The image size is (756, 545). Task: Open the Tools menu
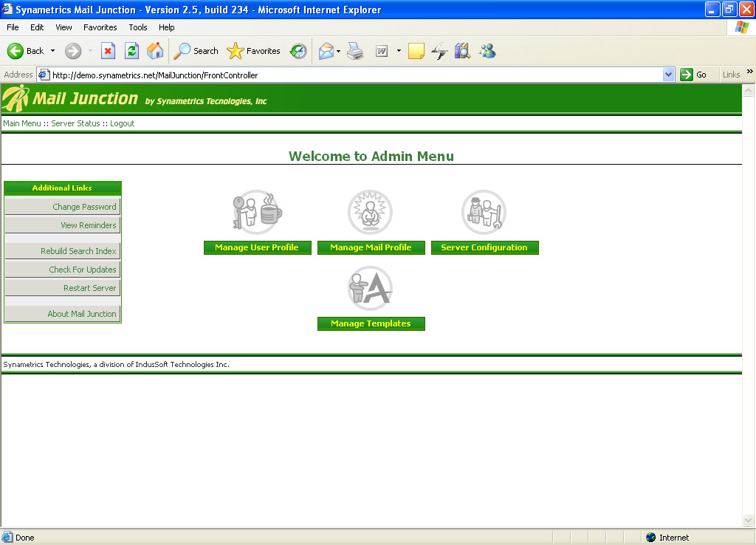pyautogui.click(x=138, y=27)
